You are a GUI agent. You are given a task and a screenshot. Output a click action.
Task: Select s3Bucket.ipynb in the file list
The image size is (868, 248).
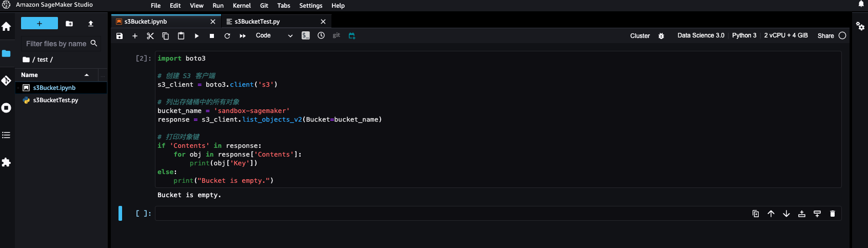click(x=61, y=88)
